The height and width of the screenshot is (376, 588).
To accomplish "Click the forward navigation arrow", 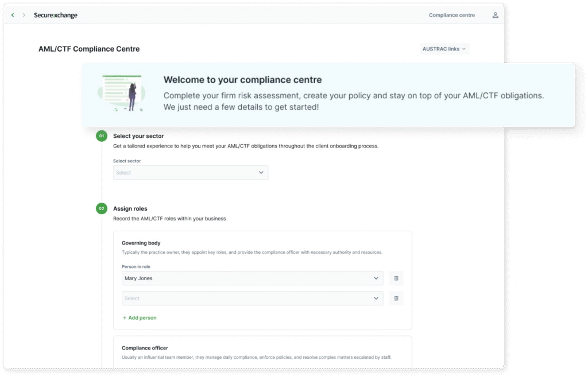I will (x=24, y=15).
